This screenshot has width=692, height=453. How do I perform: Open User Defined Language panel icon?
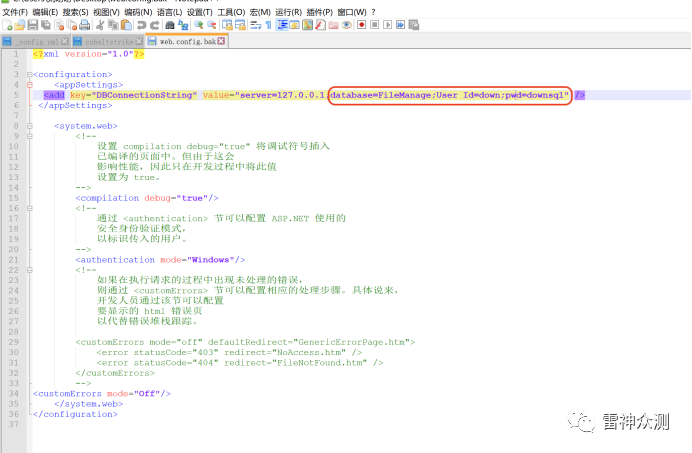(294, 25)
